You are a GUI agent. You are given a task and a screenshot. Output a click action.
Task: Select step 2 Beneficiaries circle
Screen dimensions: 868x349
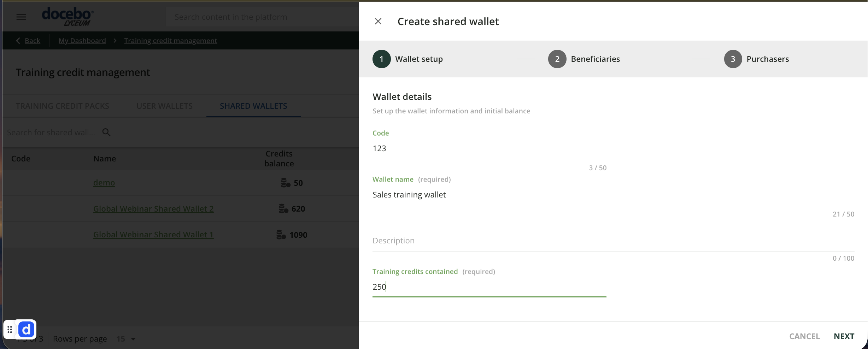click(x=557, y=59)
